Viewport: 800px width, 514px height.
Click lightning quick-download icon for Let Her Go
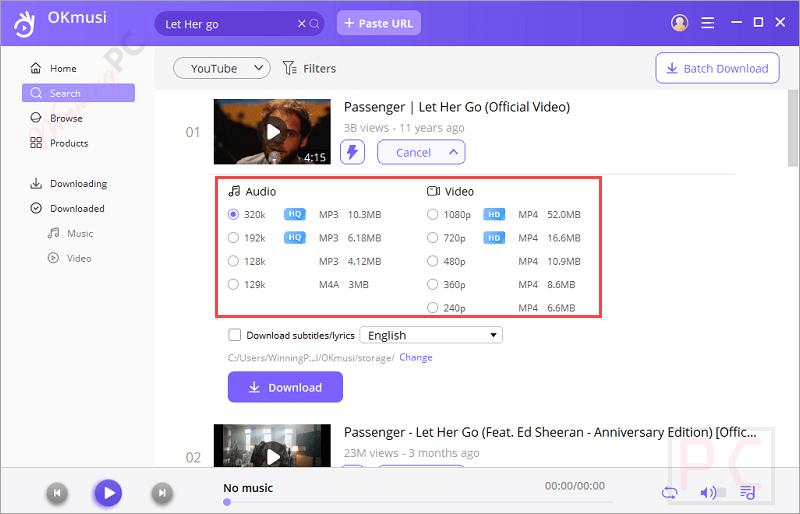pyautogui.click(x=353, y=152)
